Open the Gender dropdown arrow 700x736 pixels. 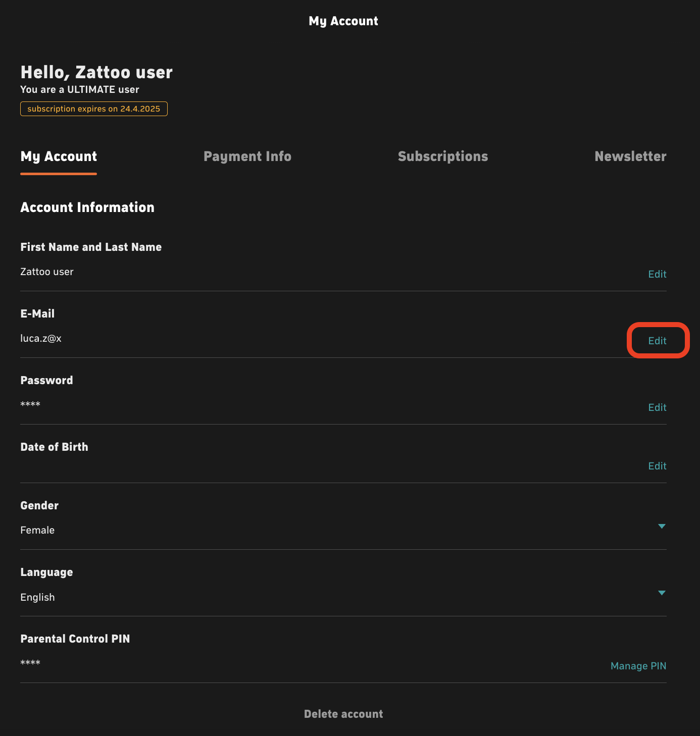pos(662,527)
